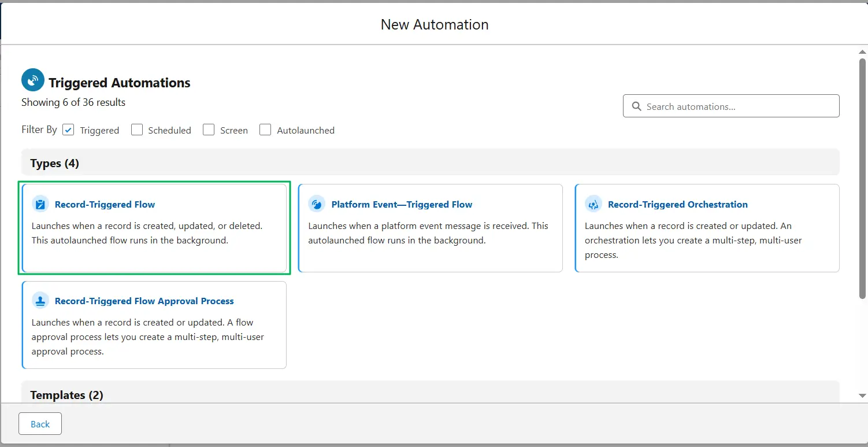Check the Screen filter
Image resolution: width=868 pixels, height=447 pixels.
point(208,130)
